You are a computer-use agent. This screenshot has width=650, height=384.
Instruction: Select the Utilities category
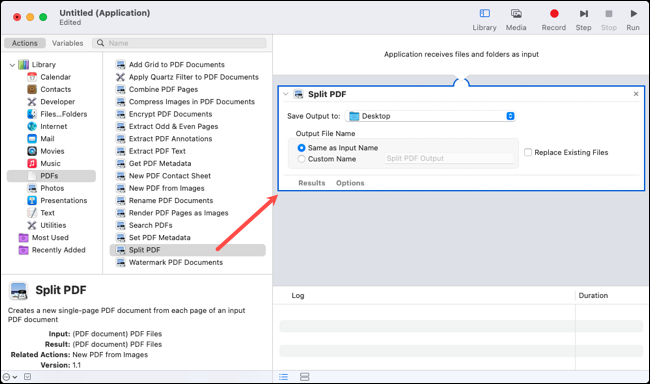click(x=53, y=225)
